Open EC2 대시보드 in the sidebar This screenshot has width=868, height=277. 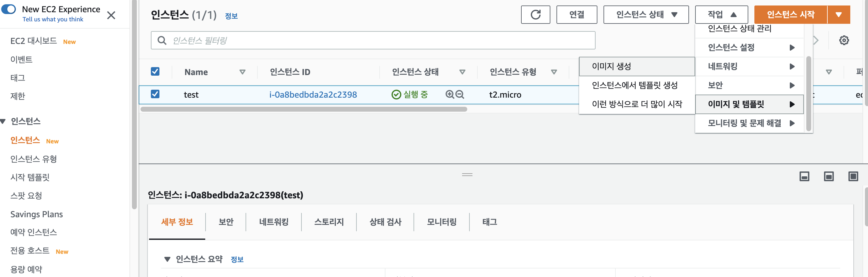pyautogui.click(x=33, y=41)
